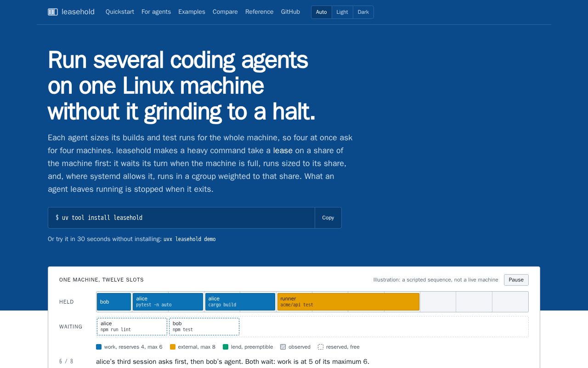The height and width of the screenshot is (368, 588).
Task: Open the For agents page
Action: 156,12
